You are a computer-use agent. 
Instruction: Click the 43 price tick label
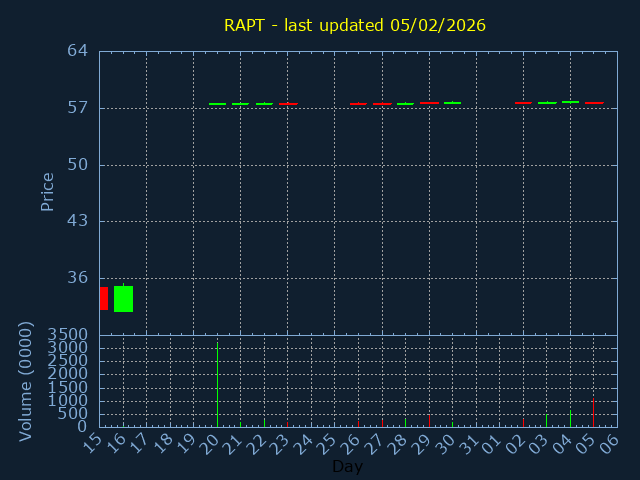click(x=78, y=221)
